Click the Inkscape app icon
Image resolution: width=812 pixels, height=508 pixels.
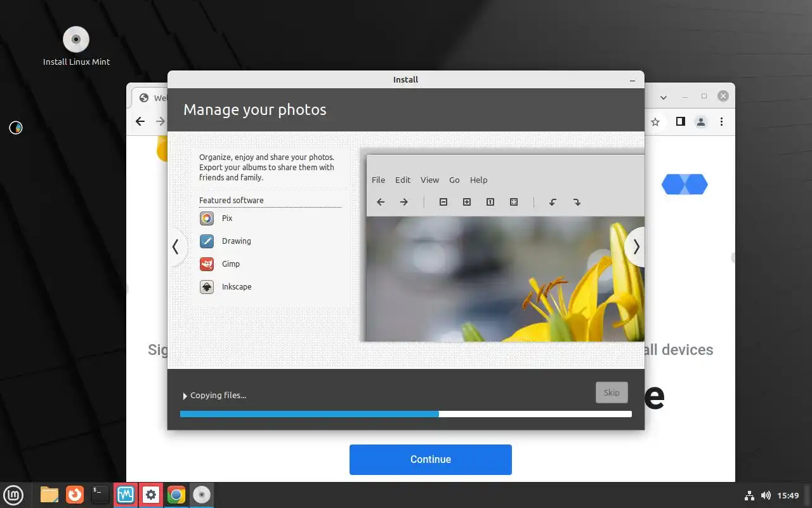[x=207, y=287]
